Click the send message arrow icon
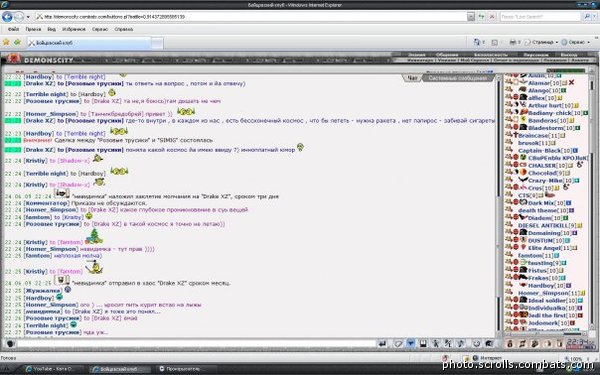 point(382,344)
